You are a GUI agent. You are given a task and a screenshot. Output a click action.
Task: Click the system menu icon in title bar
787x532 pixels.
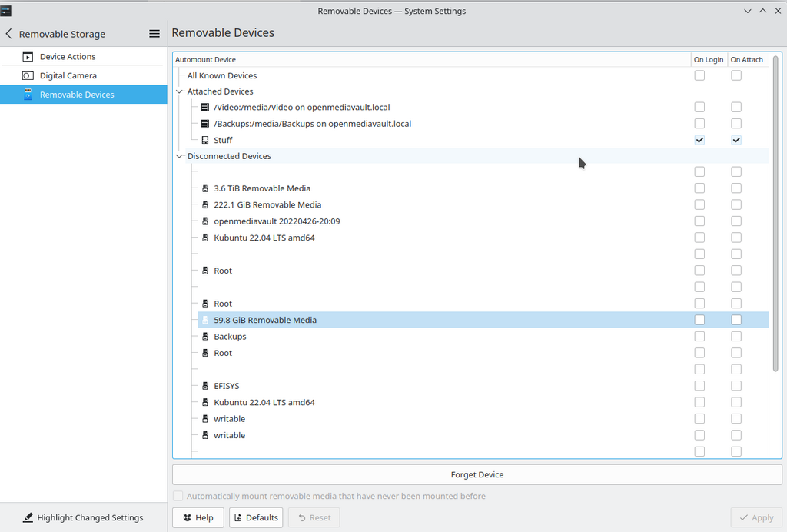(7, 11)
